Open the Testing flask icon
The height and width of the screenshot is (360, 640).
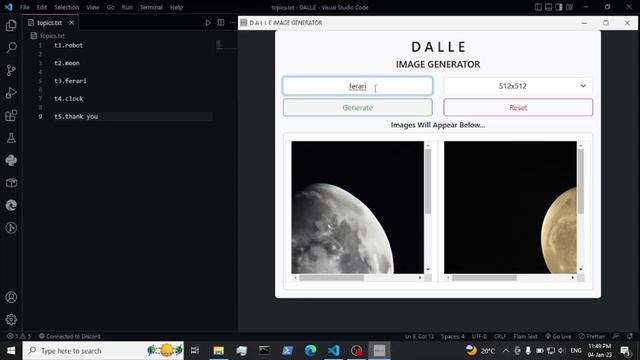point(11,138)
